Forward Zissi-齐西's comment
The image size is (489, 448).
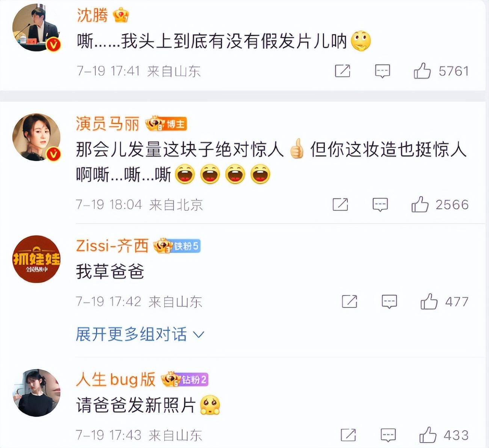point(349,301)
